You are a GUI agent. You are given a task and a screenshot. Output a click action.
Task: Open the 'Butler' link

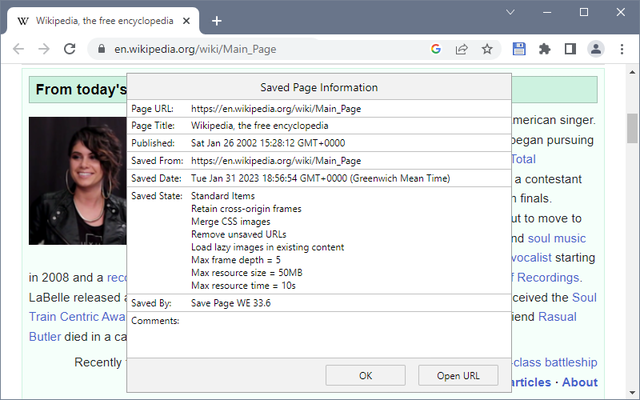45,337
